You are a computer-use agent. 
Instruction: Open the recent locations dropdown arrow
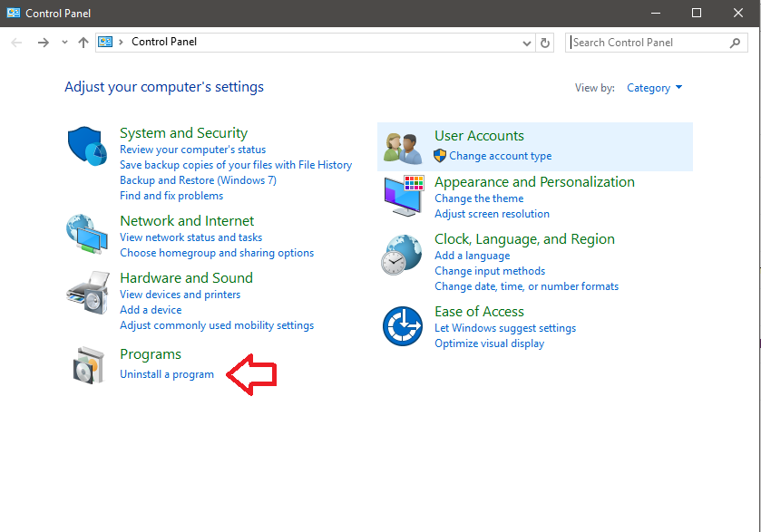pos(64,43)
